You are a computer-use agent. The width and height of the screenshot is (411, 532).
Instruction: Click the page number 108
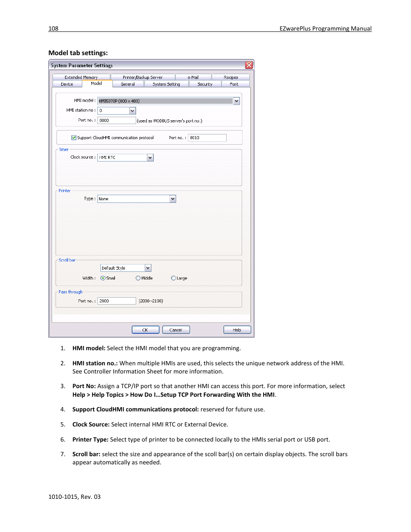pos(53,28)
